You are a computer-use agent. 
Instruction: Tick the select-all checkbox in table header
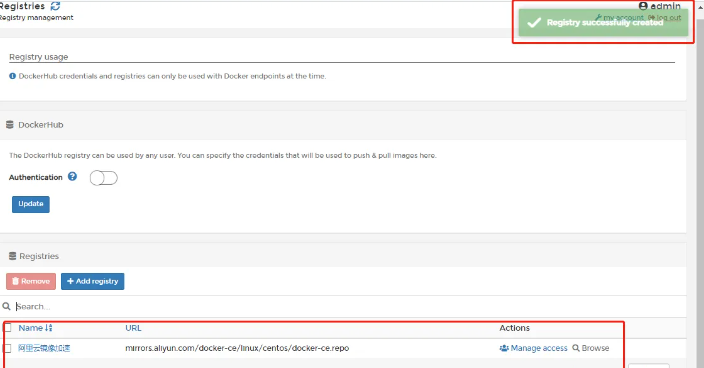[7, 328]
